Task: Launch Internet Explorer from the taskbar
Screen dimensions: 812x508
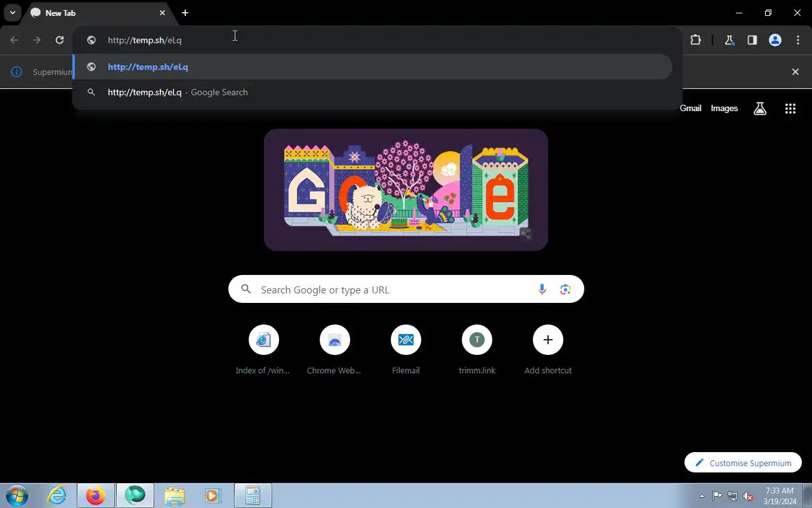Action: pos(57,495)
